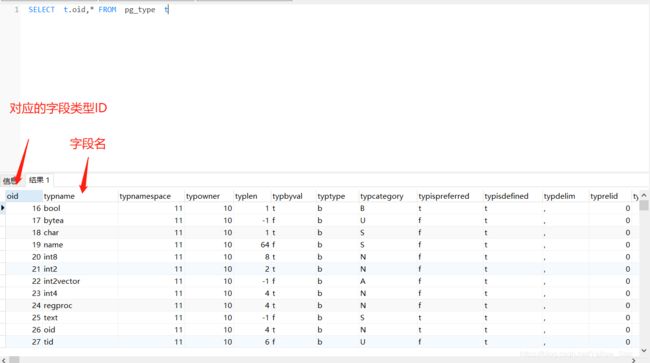Click the vertical scrollbar up arrow
Image resolution: width=650 pixels, height=363 pixels.
pos(644,195)
